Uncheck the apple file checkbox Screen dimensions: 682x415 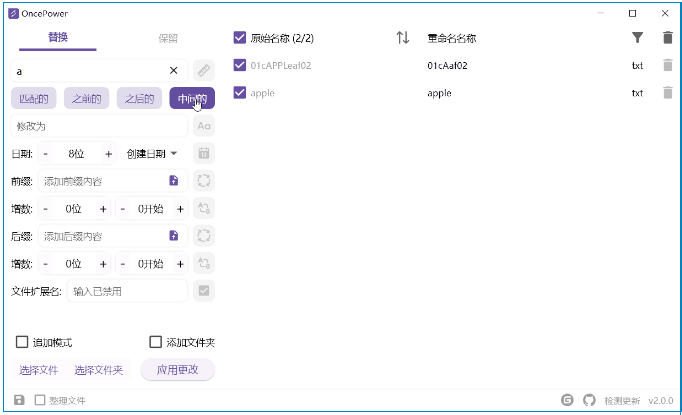240,93
